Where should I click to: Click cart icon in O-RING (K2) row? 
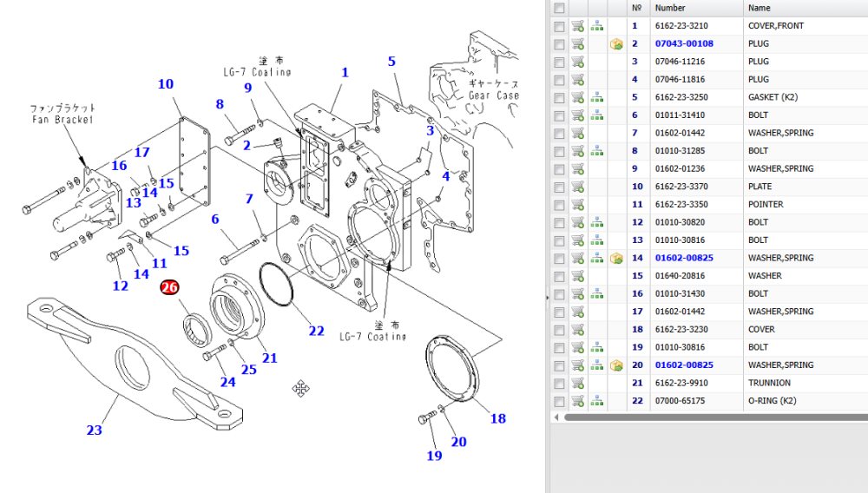coord(578,401)
